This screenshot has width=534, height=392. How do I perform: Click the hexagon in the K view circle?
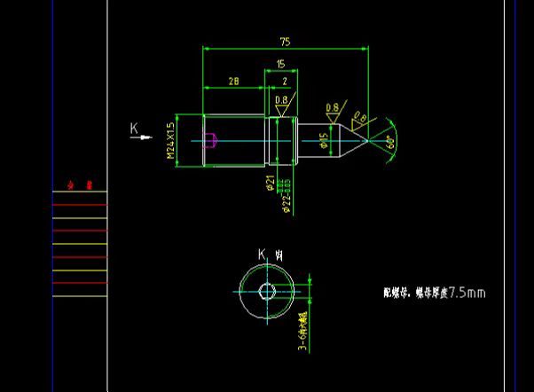pos(266,291)
